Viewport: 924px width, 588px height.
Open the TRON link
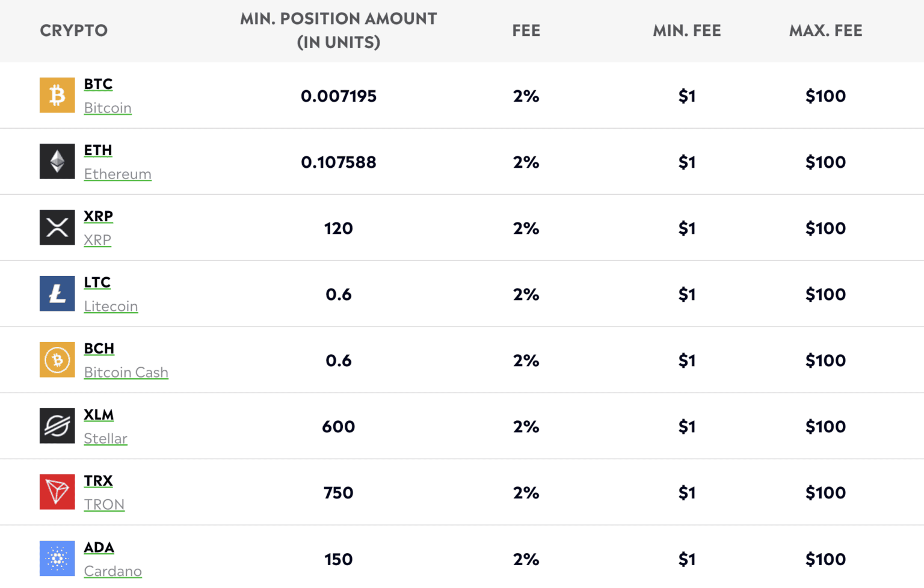(104, 505)
